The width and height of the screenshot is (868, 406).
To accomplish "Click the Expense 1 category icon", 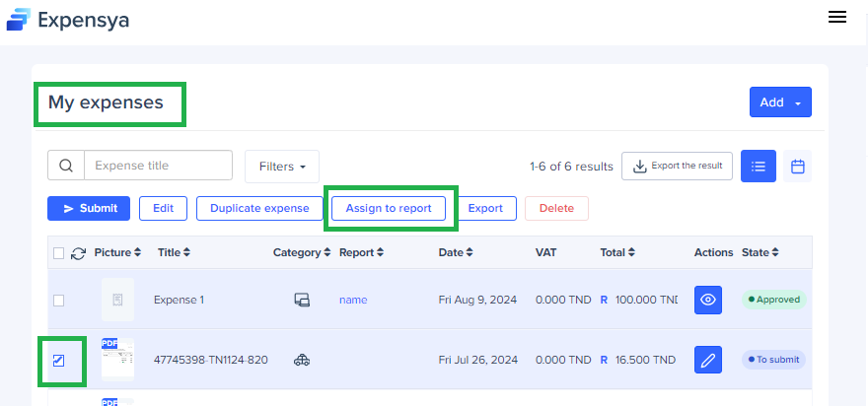I will click(x=303, y=300).
